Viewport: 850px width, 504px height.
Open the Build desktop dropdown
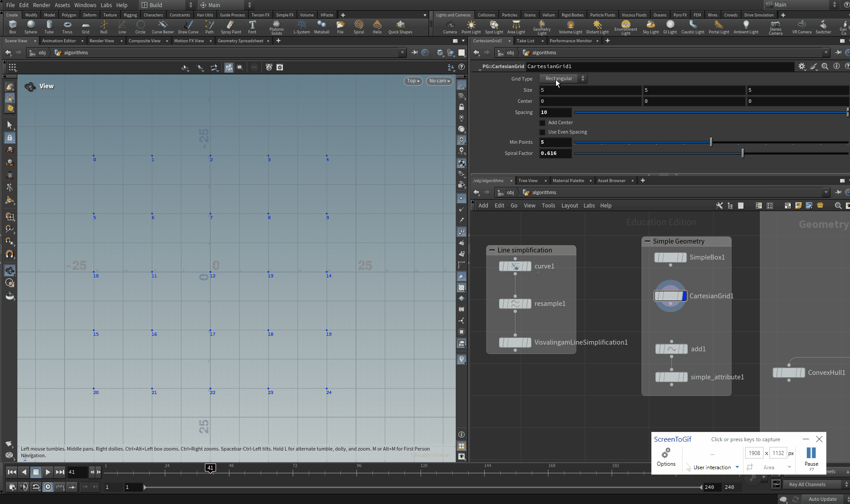(168, 5)
